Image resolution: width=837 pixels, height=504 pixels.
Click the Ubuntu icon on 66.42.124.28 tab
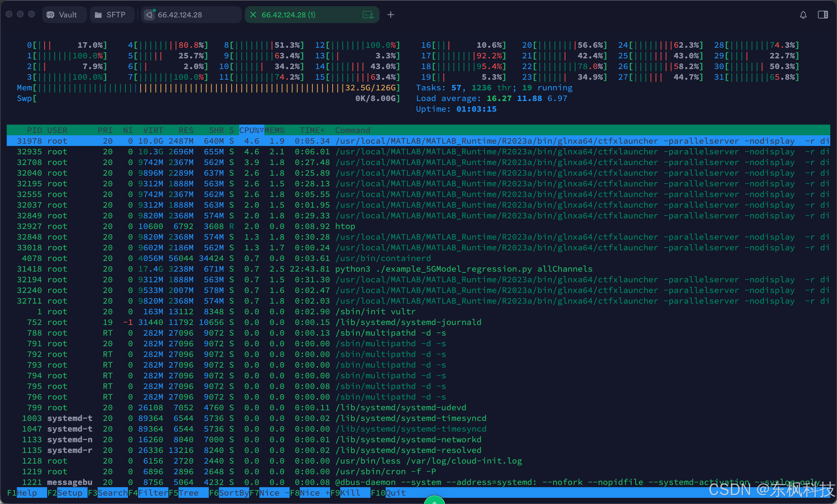tap(149, 15)
